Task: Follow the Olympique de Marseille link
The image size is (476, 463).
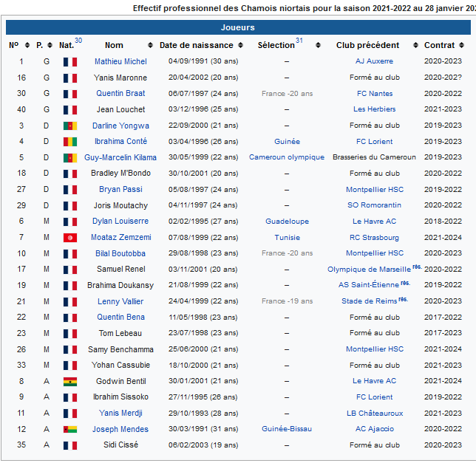Action: [369, 270]
